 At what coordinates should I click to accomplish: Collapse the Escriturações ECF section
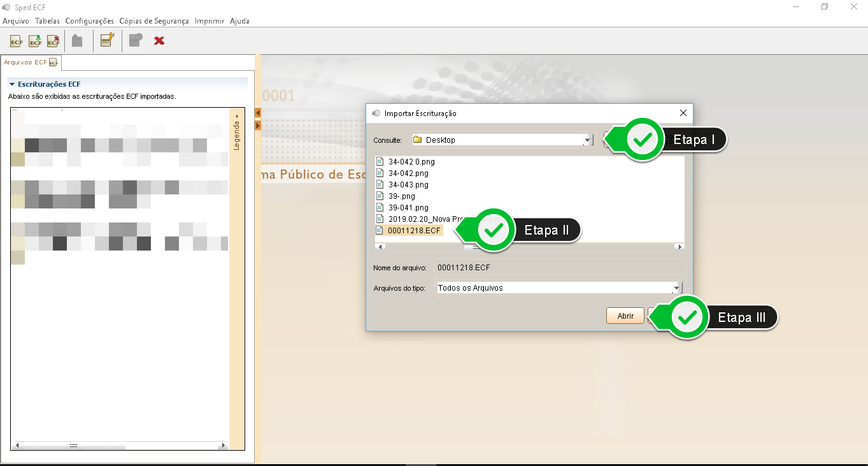[11, 84]
